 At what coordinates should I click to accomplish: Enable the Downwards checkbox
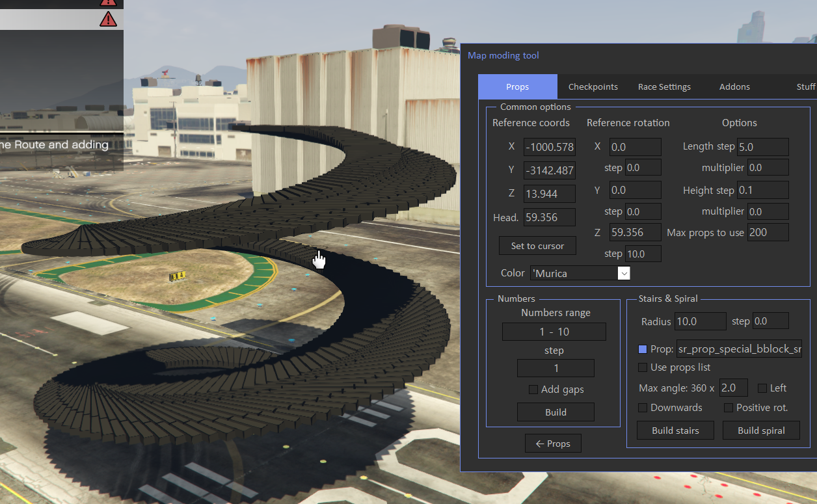pos(643,408)
